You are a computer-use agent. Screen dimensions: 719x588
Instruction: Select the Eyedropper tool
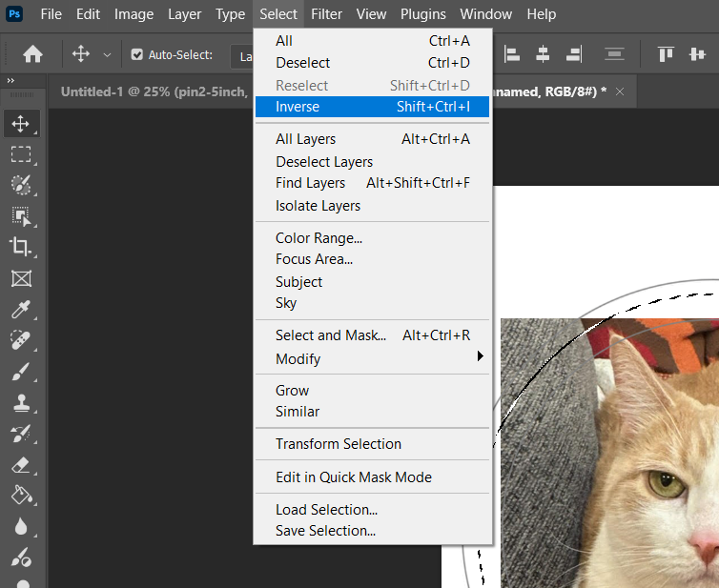(21, 310)
